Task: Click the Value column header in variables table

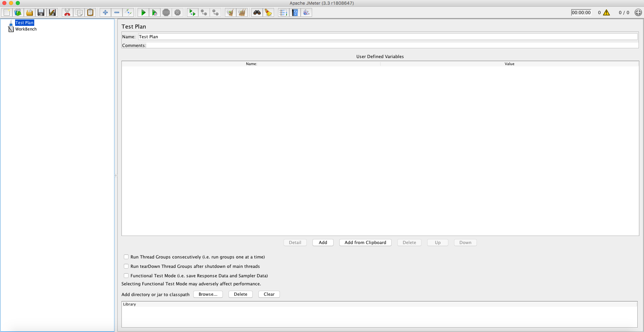Action: [x=509, y=64]
